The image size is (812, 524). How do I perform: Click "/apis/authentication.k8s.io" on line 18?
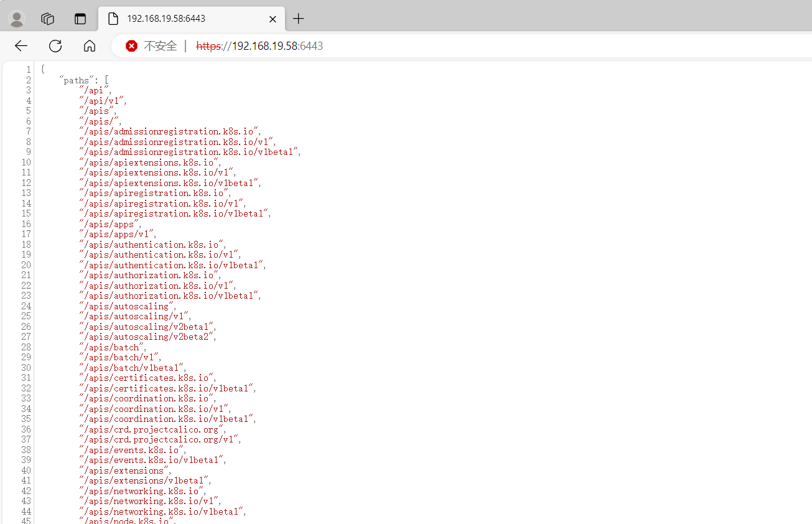coord(151,245)
